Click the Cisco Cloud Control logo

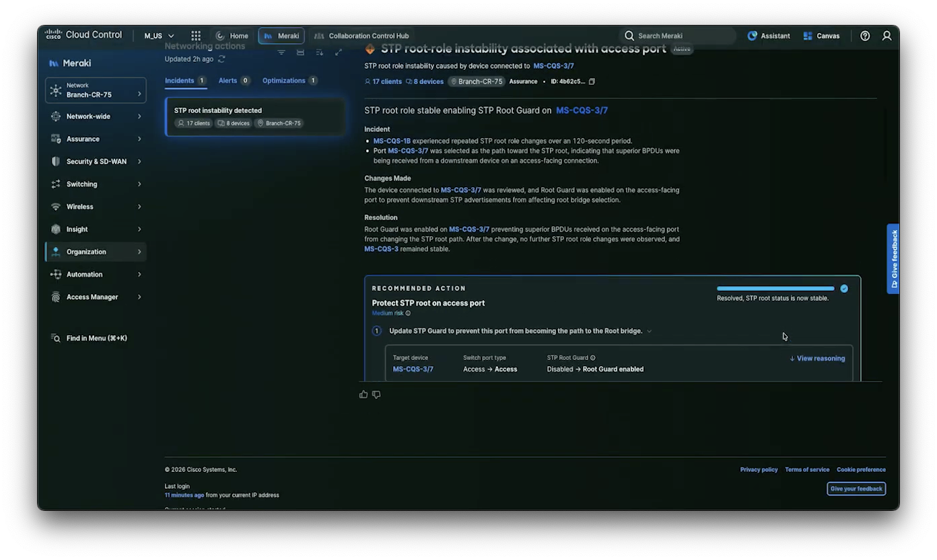(83, 35)
